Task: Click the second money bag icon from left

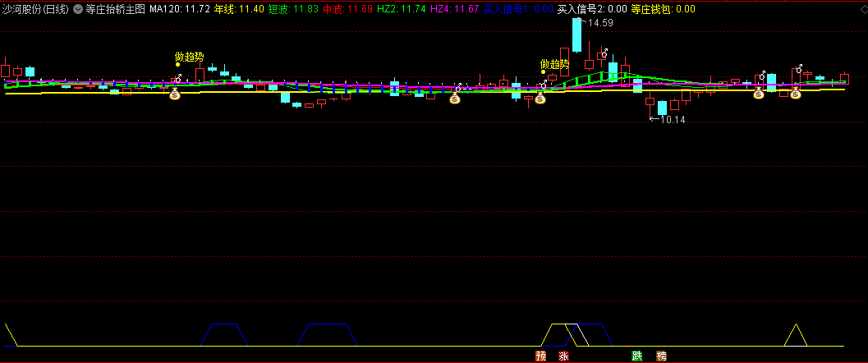Action: 454,98
